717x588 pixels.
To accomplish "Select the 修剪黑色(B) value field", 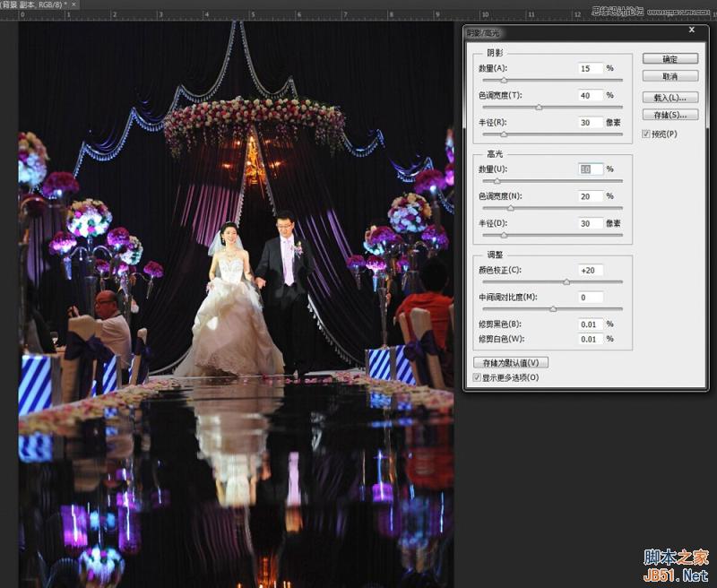I will (592, 324).
